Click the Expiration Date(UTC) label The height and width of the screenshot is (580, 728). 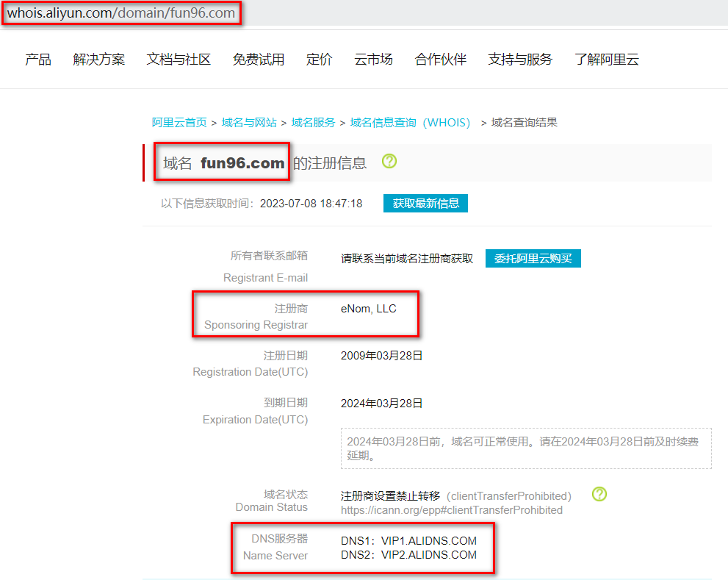(x=256, y=420)
